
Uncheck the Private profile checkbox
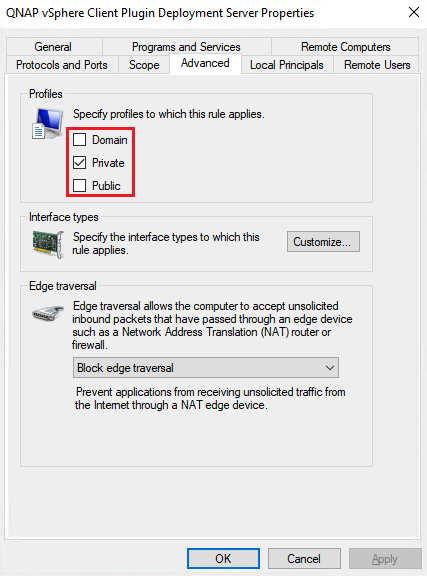[x=79, y=163]
